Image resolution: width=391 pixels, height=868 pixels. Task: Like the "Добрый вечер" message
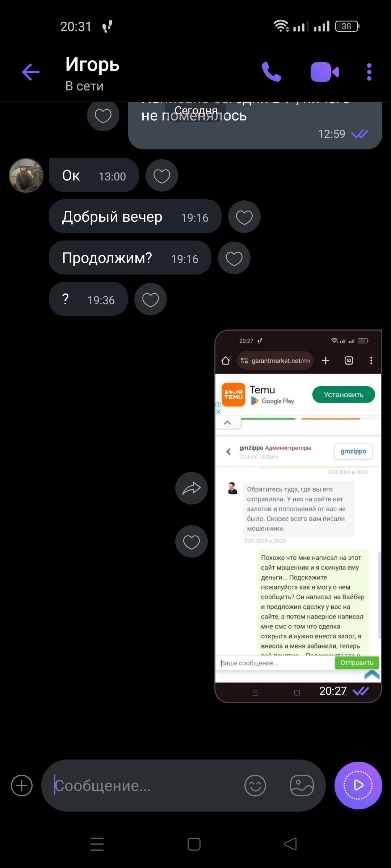click(x=244, y=217)
